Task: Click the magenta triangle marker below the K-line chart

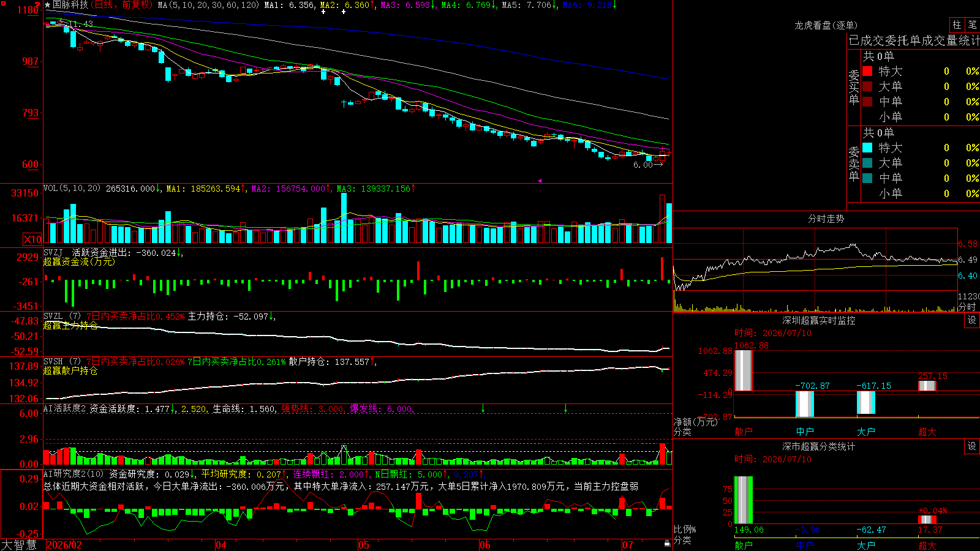Action: pos(540,181)
